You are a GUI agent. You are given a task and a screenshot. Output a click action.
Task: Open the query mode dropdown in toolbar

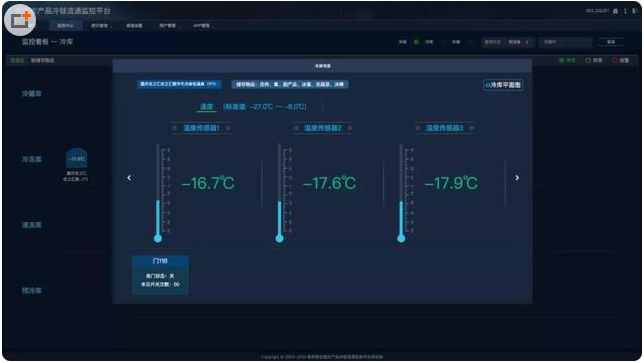click(519, 42)
